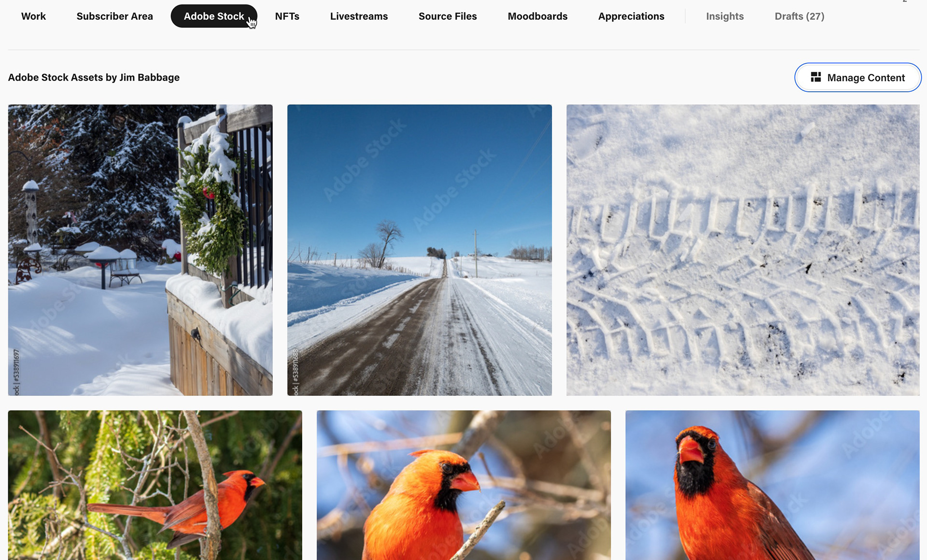The height and width of the screenshot is (560, 927).
Task: View the Appreciations tab
Action: (x=631, y=16)
